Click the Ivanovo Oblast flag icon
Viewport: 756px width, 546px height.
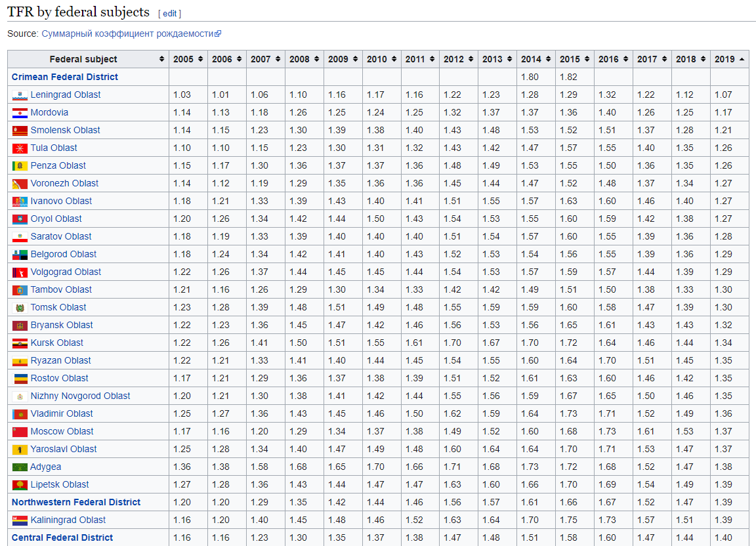click(20, 201)
